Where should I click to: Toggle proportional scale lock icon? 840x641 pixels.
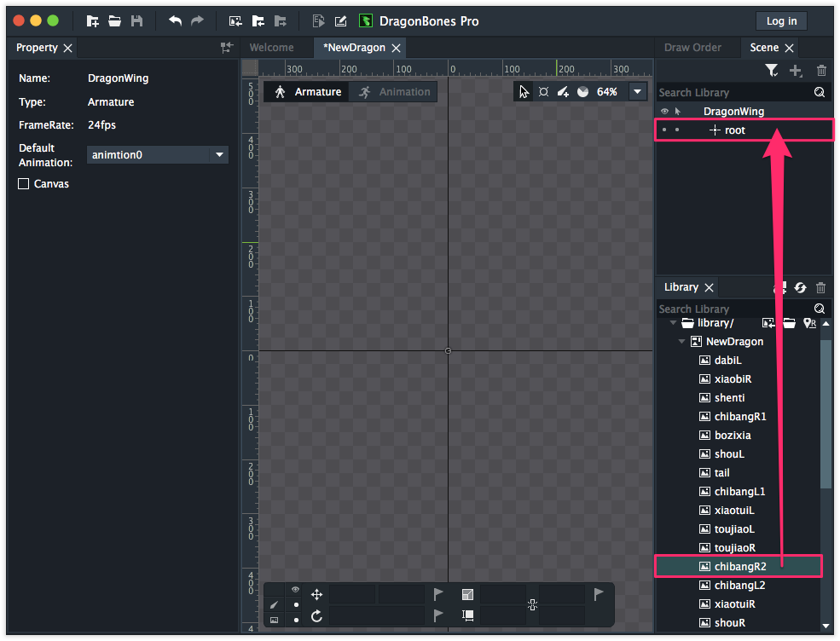pos(532,605)
